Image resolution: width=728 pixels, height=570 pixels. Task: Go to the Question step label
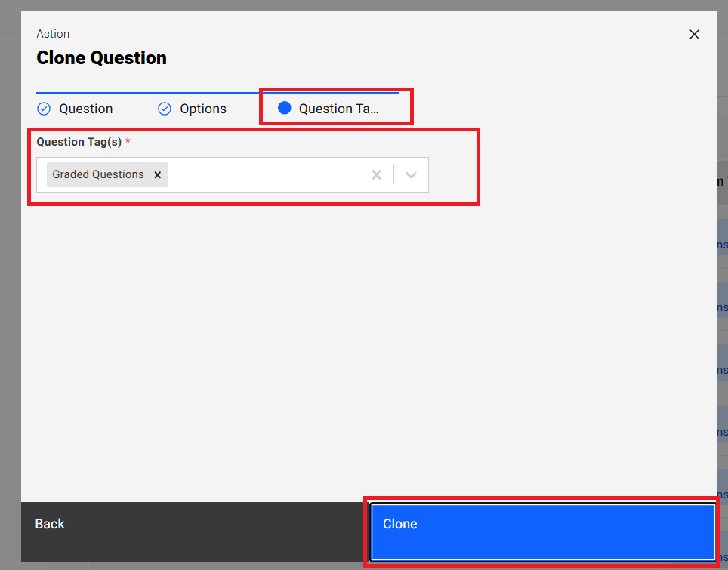[x=86, y=109]
